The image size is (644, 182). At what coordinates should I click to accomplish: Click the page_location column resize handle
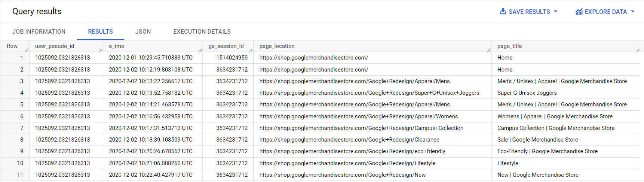[x=489, y=50]
